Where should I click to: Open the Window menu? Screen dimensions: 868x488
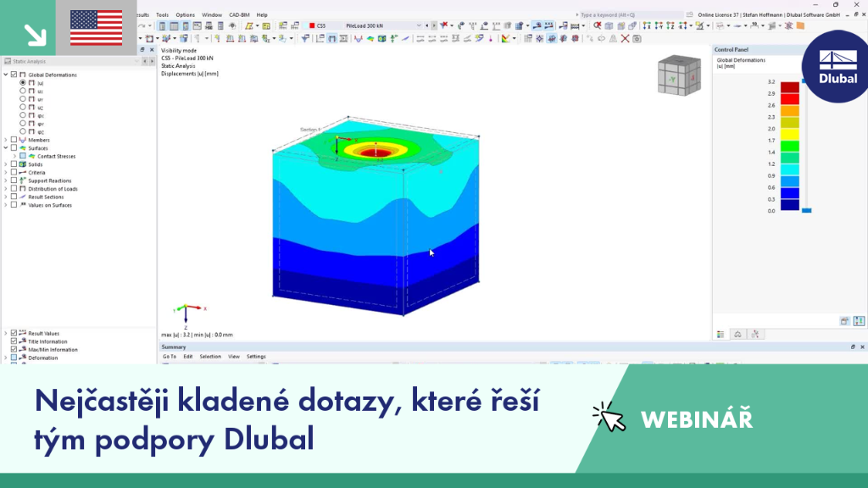211,15
